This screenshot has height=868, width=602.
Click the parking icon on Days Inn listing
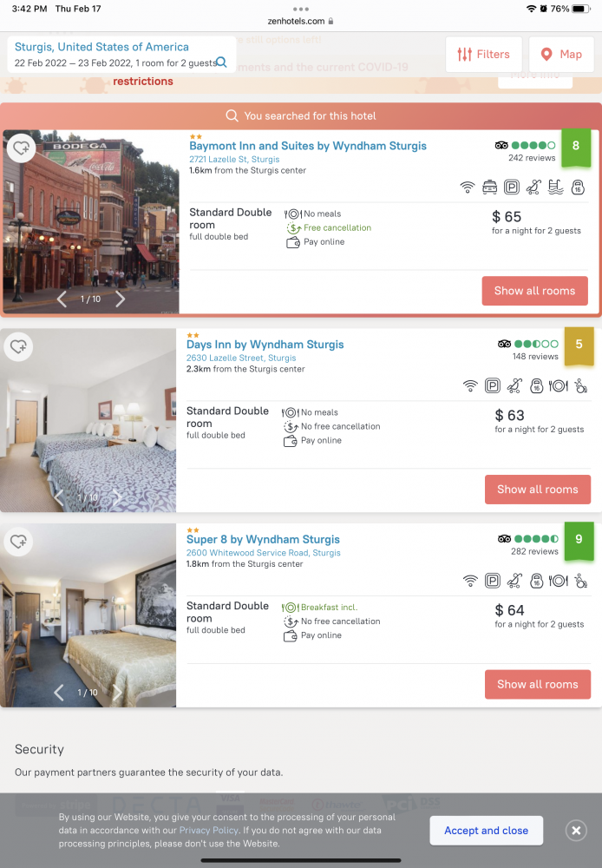(x=493, y=386)
